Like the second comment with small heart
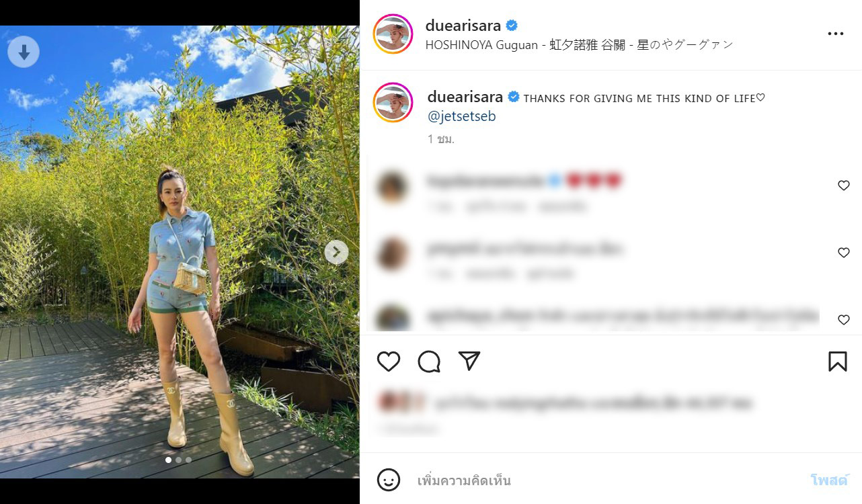Viewport: 862px width, 504px height. [x=844, y=253]
